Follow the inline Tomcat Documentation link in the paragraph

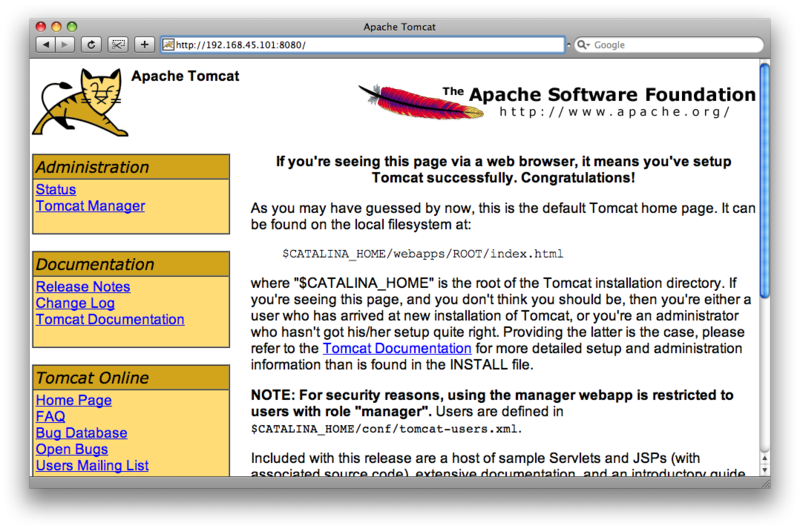[x=397, y=348]
